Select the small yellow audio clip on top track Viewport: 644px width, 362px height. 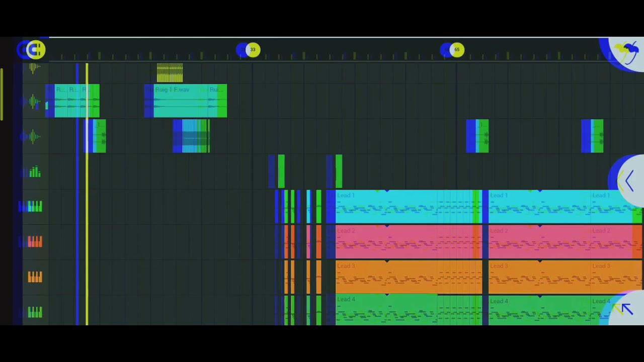pyautogui.click(x=170, y=73)
